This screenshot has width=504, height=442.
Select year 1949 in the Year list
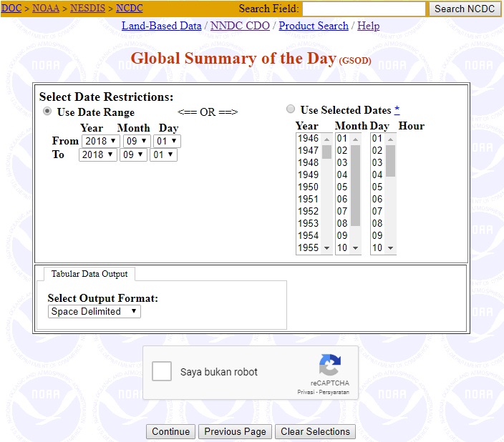pos(309,175)
